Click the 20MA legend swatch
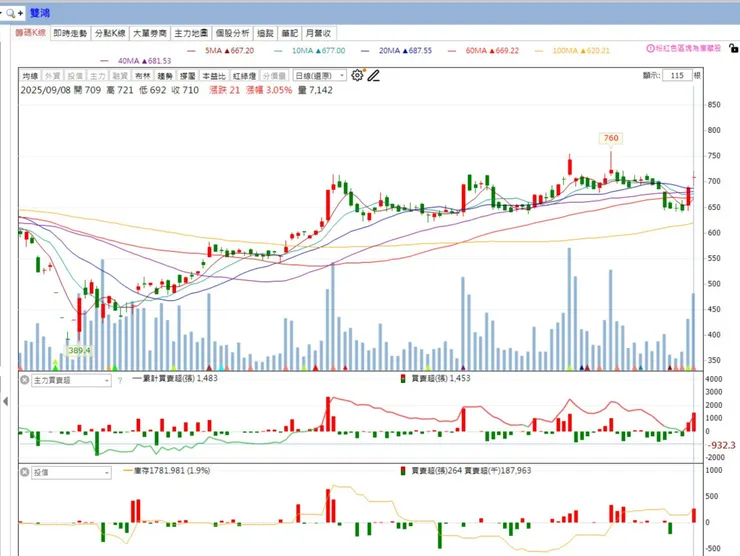 coord(365,51)
